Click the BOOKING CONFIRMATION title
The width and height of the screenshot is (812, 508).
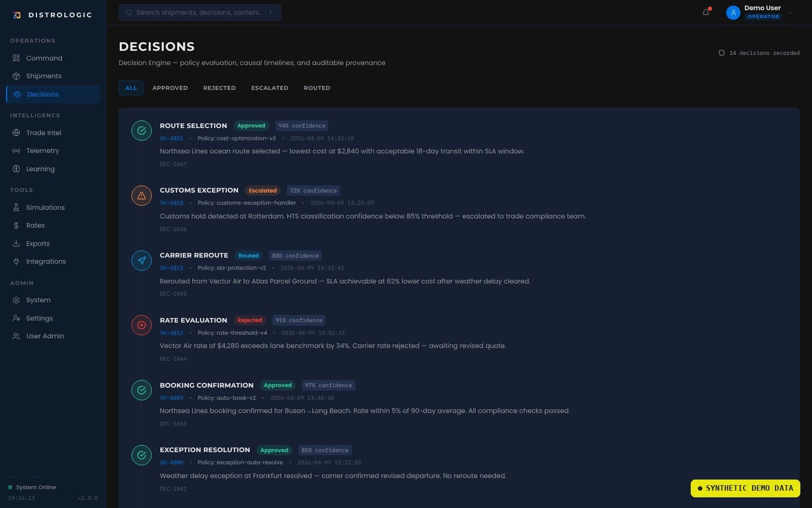(207, 385)
